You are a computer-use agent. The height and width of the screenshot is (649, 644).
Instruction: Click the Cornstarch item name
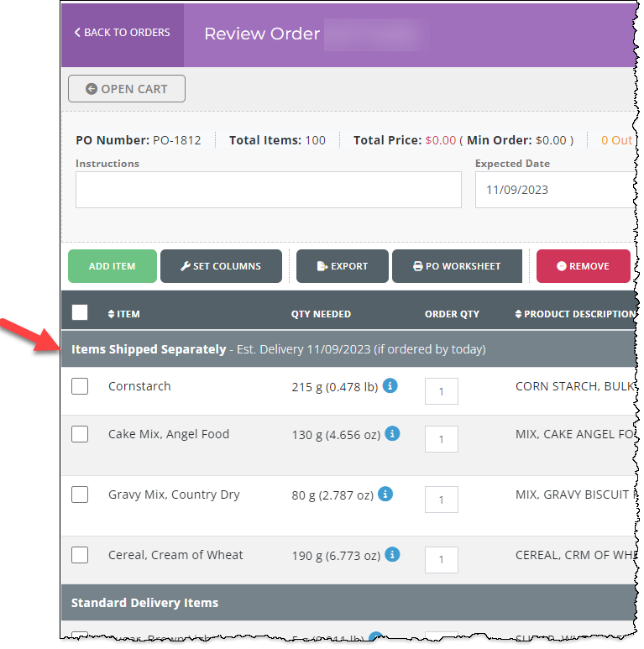[x=139, y=386]
